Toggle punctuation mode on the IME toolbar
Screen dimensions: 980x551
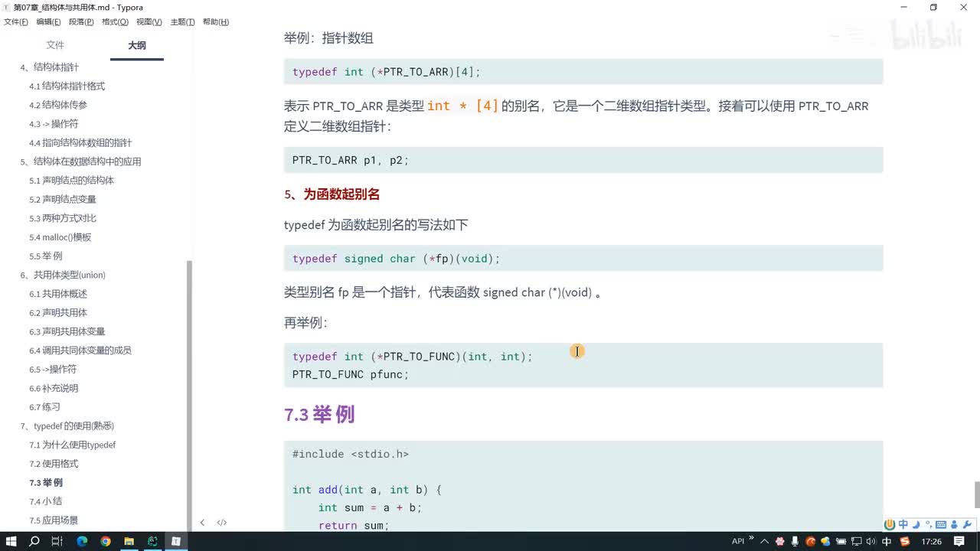pyautogui.click(x=928, y=524)
